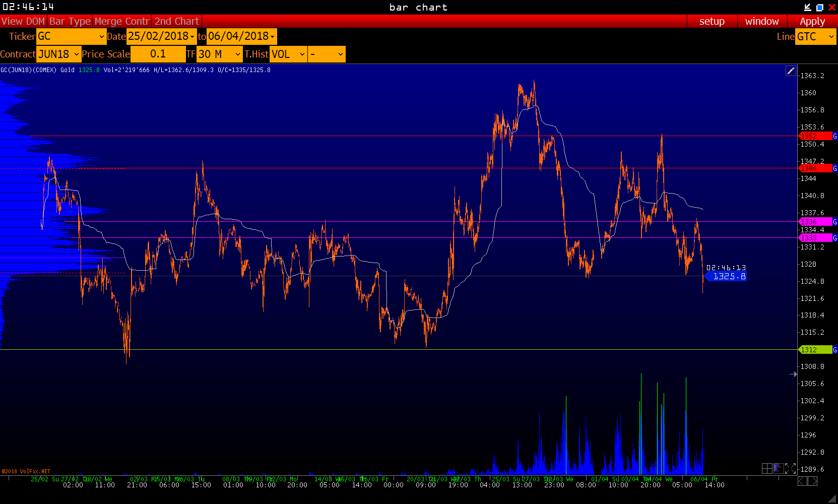Click the pencil drawing tool icon
The height and width of the screenshot is (504, 838).
pyautogui.click(x=791, y=71)
